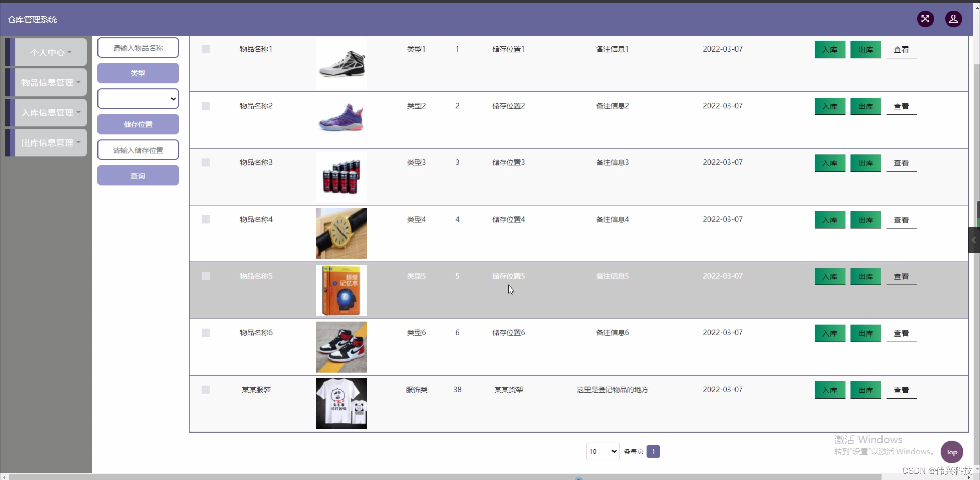Click 查看 button on 某某服装 row
The width and height of the screenshot is (980, 480).
[x=901, y=390]
